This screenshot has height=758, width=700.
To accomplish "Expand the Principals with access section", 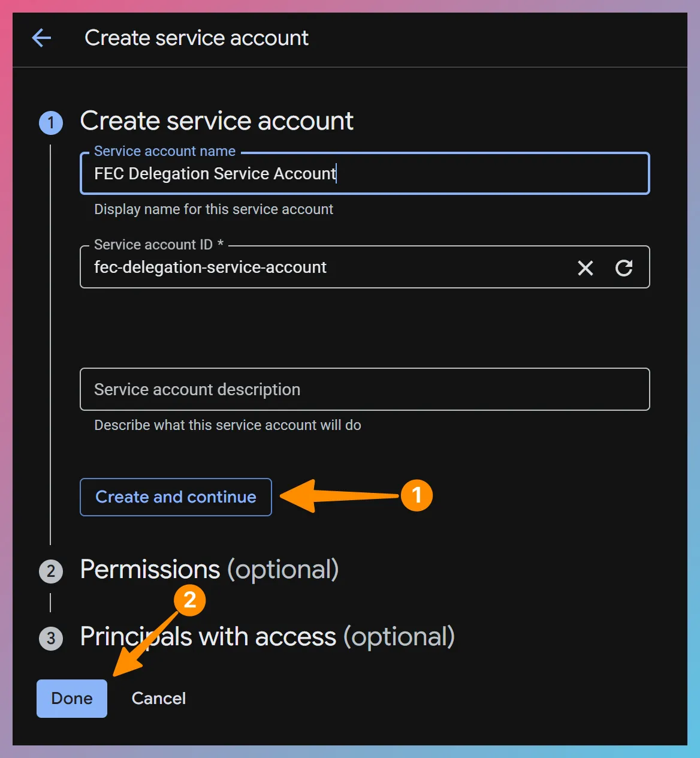I will point(267,637).
